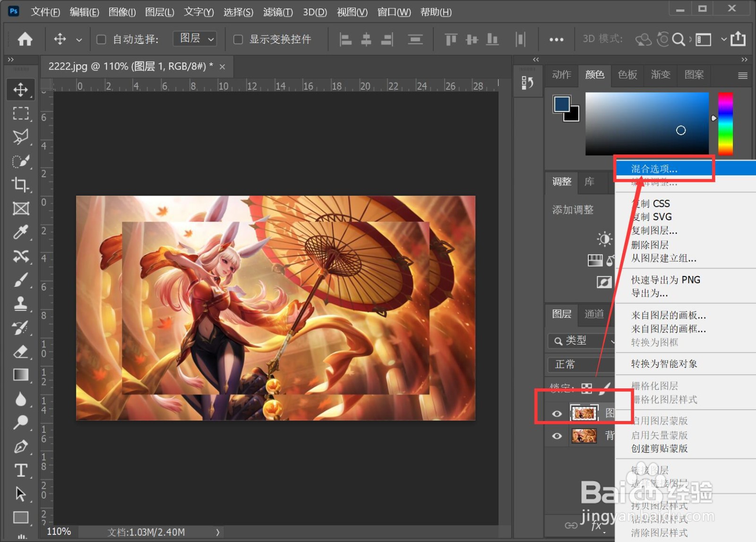Activate the Clone Stamp tool
Screen dimensions: 756x542
tap(20, 304)
